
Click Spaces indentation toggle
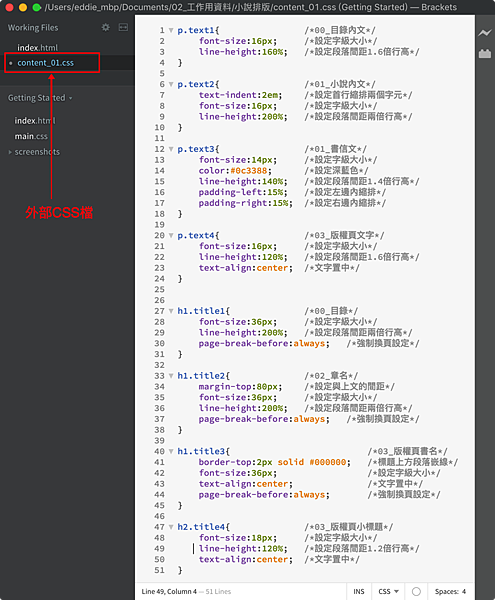coord(446,591)
